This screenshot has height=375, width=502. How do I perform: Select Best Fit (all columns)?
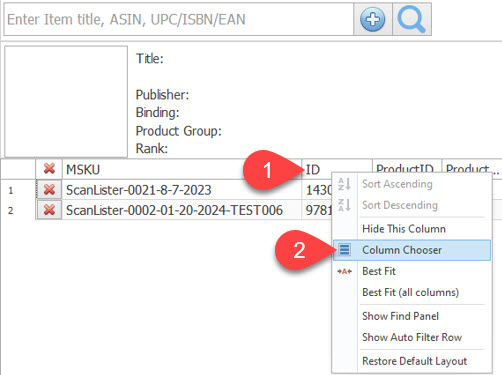412,292
